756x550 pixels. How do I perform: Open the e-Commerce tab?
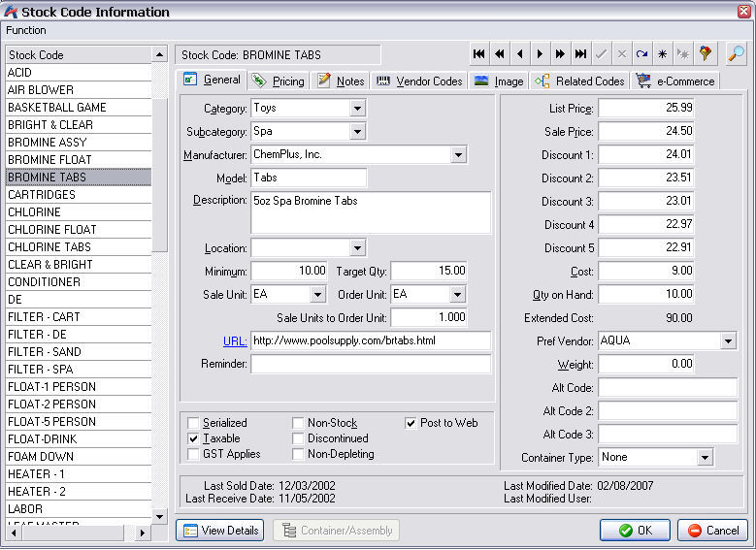click(675, 81)
